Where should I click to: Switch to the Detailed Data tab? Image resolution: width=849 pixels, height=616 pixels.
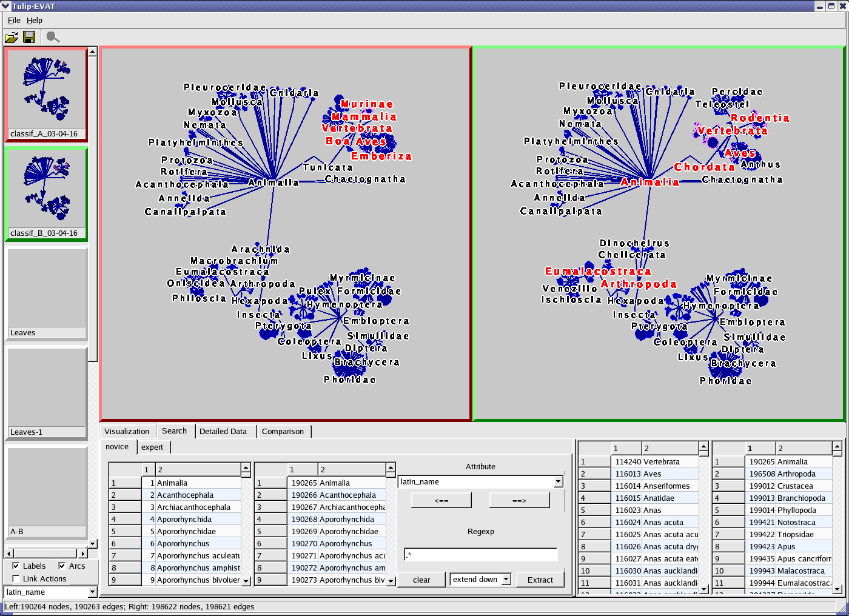[223, 431]
